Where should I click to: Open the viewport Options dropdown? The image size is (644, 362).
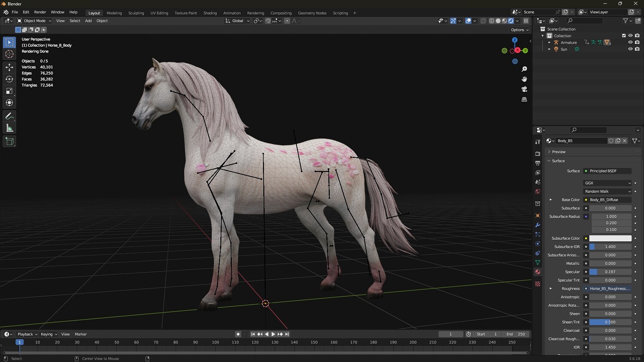519,30
